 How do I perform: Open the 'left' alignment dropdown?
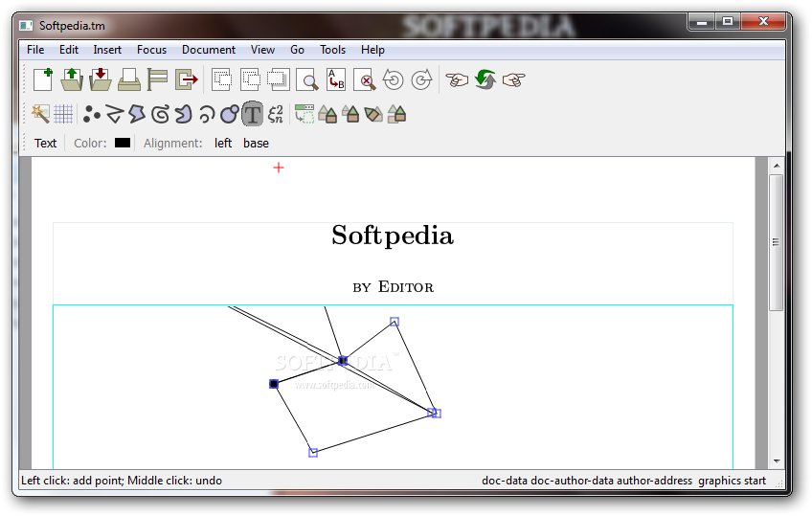[223, 144]
